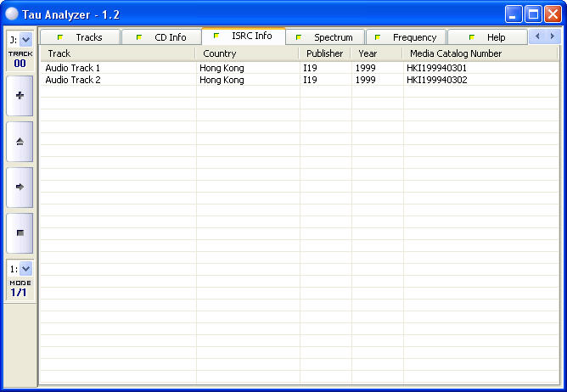Click publisher I19 in Audio Track 1 row
This screenshot has width=567, height=392.
[310, 68]
